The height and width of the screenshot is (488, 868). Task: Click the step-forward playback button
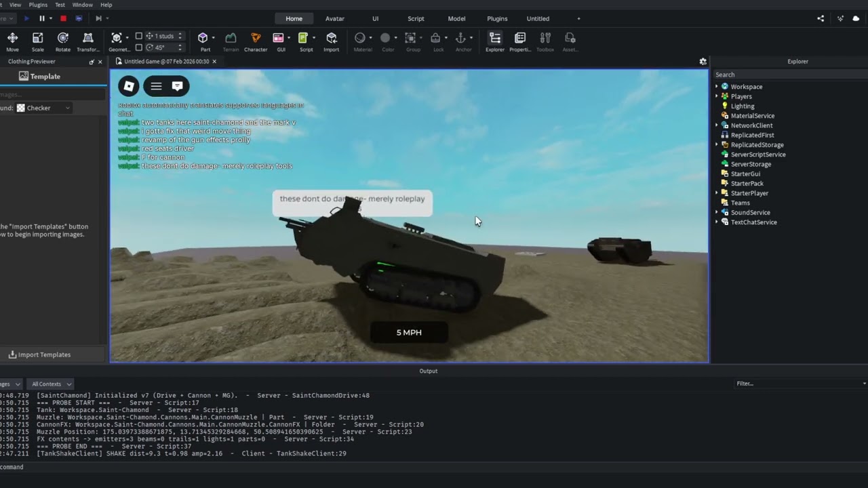coord(98,18)
